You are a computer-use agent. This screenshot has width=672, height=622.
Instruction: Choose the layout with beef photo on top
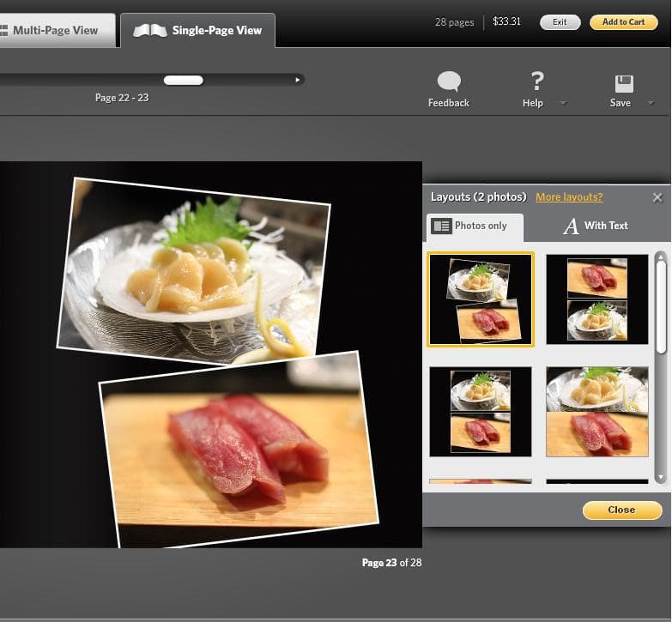(x=597, y=299)
